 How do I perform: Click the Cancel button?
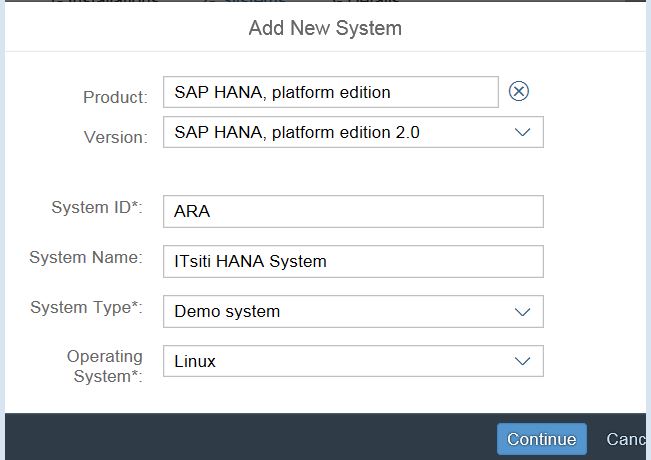[626, 439]
